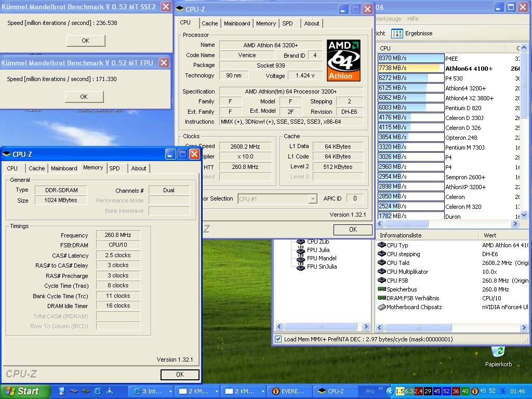Open the About tab in the CPU-Z Memory window
The width and height of the screenshot is (532, 399).
(x=138, y=168)
